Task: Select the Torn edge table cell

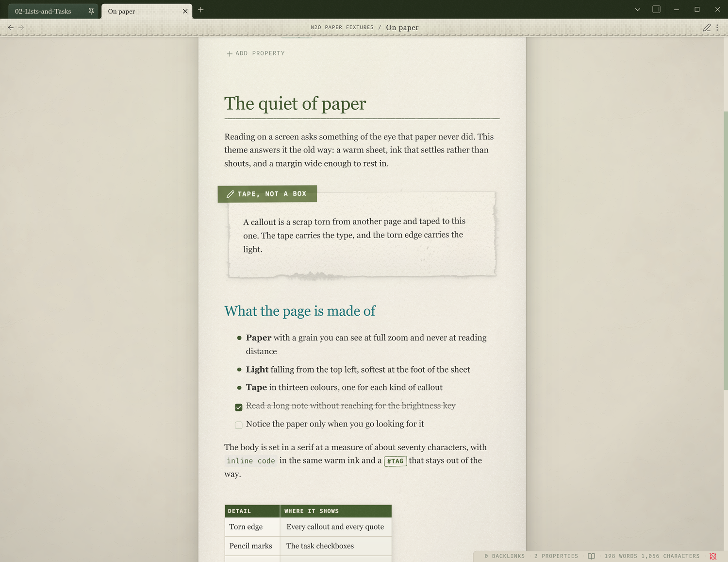Action: [252, 527]
